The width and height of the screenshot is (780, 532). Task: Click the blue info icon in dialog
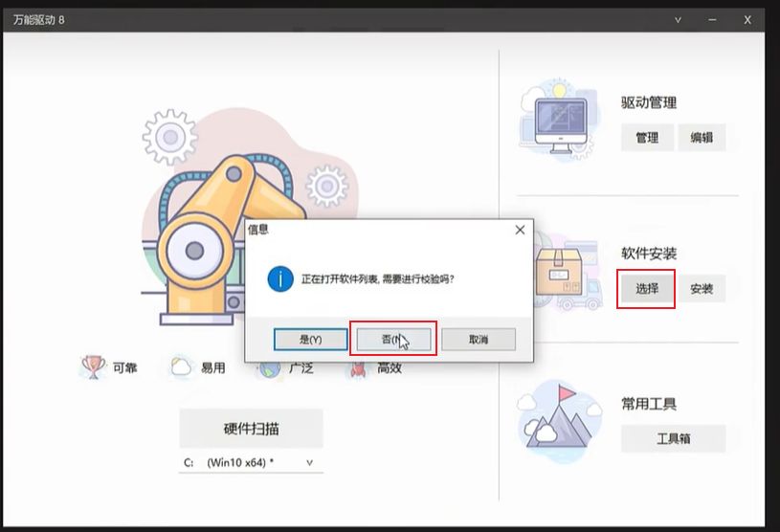click(x=279, y=279)
